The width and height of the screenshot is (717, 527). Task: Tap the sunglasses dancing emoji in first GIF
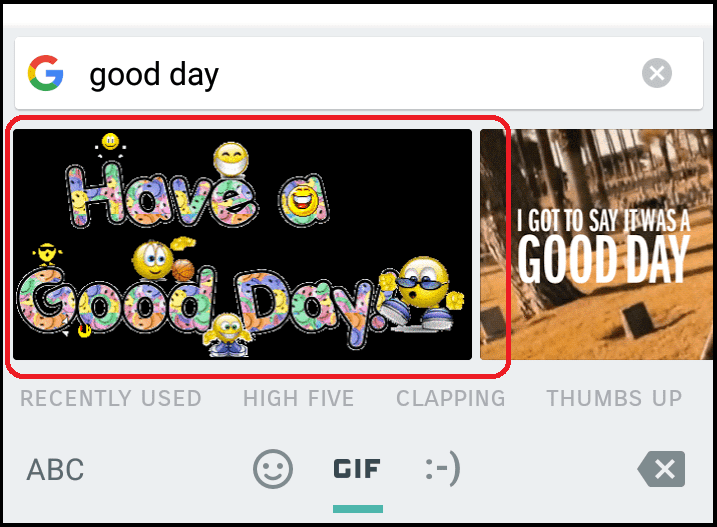click(421, 293)
